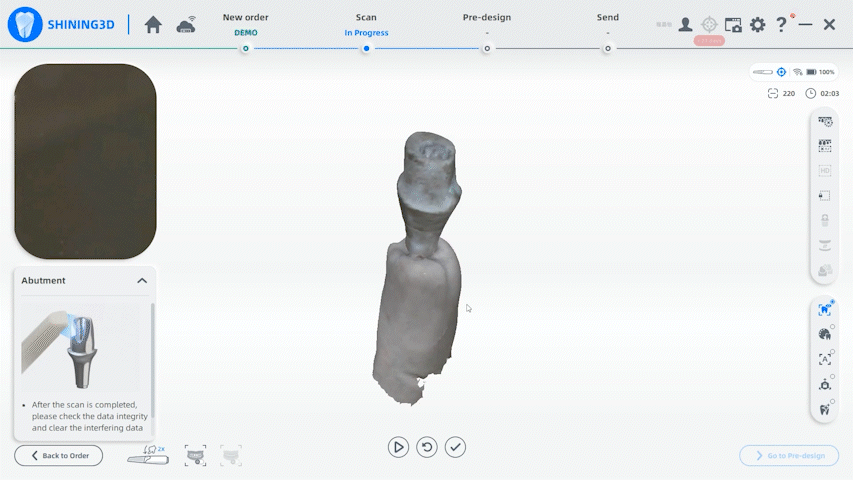Open the New order step
This screenshot has width=854, height=480.
(246, 17)
